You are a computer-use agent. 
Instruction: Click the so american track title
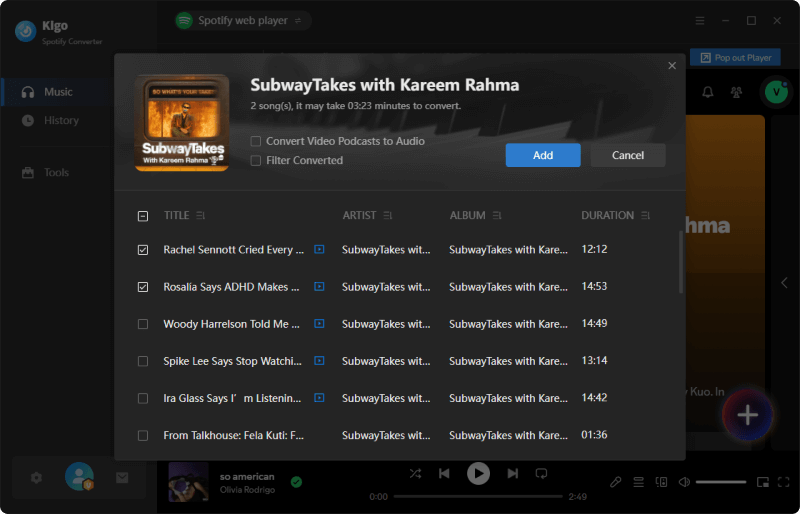247,477
